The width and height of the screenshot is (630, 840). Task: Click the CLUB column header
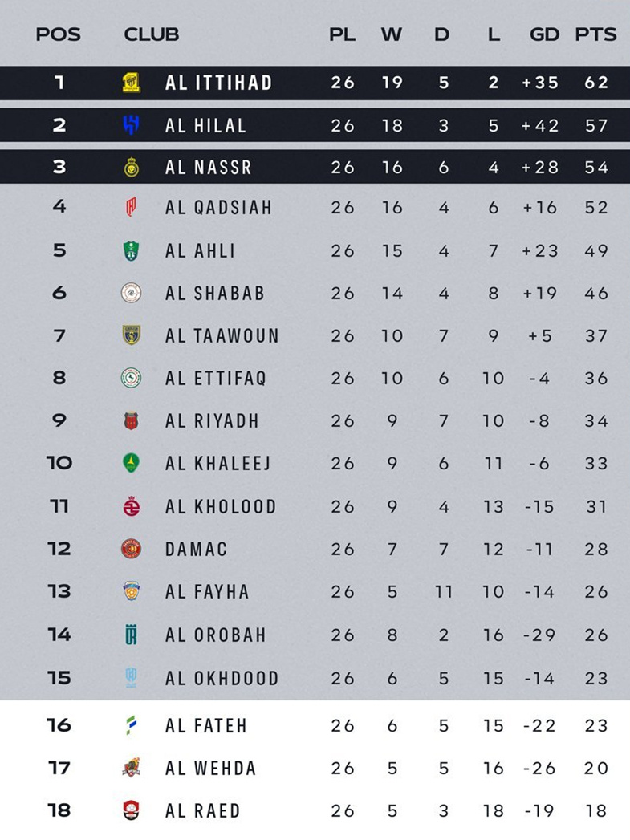point(152,34)
